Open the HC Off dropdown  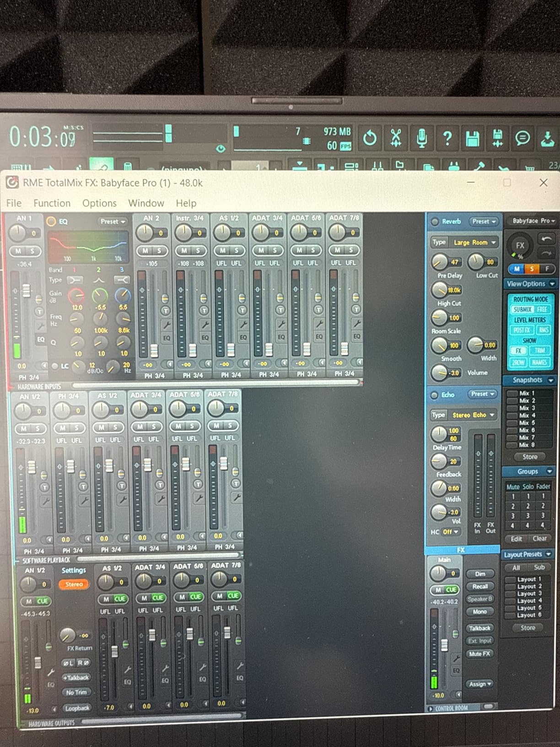[451, 532]
